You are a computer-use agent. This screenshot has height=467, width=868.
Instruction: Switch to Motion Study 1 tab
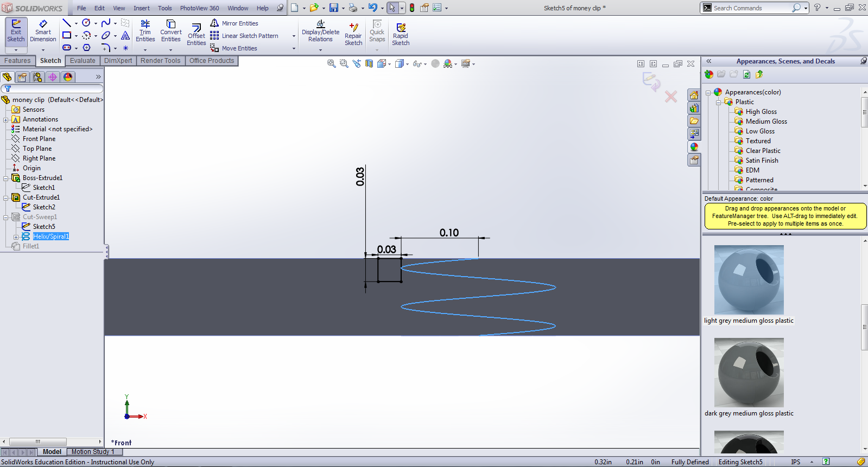[x=93, y=452]
